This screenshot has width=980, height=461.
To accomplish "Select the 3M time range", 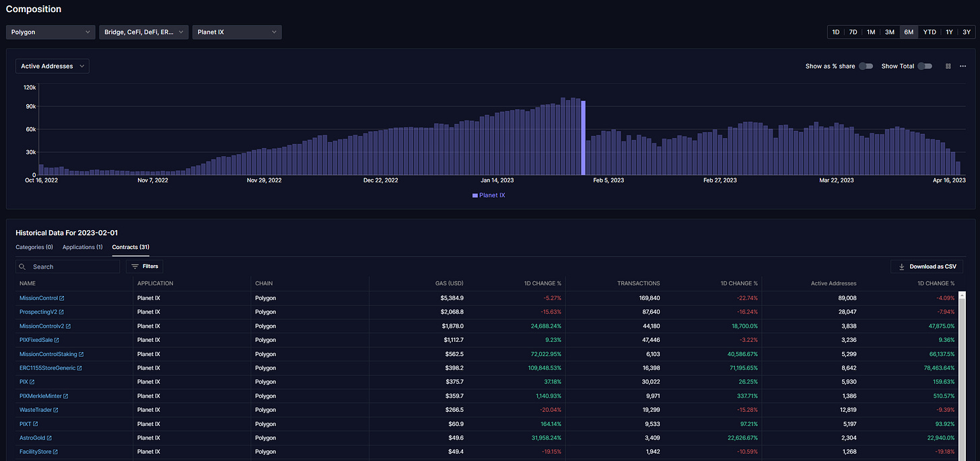I will [x=890, y=32].
